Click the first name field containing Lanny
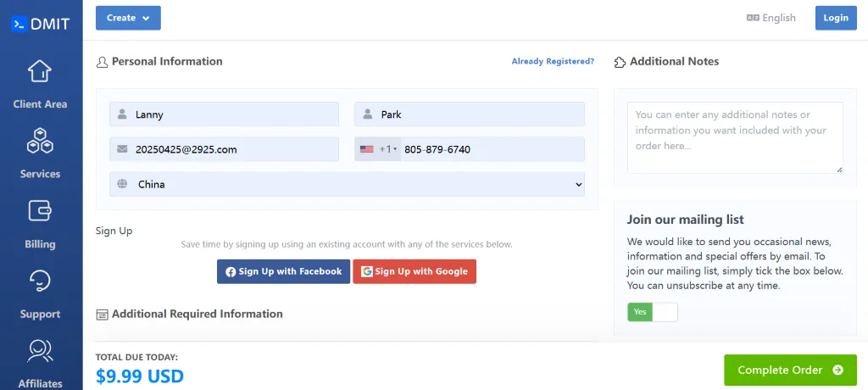Viewport: 868px width, 390px height. 224,114
